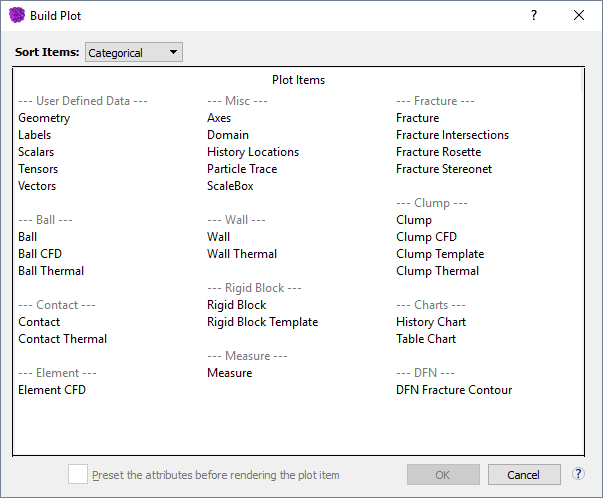
Task: Click the question mark in title bar
Action: [x=534, y=15]
